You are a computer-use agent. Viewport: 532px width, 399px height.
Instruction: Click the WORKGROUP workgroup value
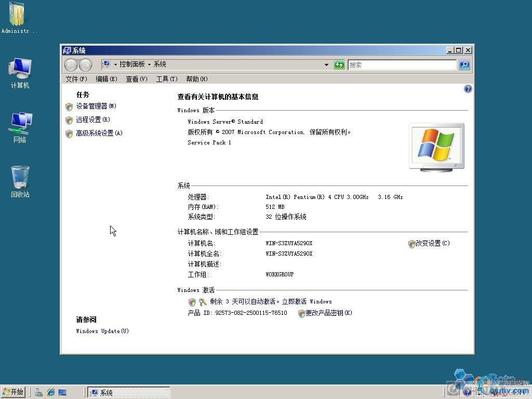coord(280,274)
